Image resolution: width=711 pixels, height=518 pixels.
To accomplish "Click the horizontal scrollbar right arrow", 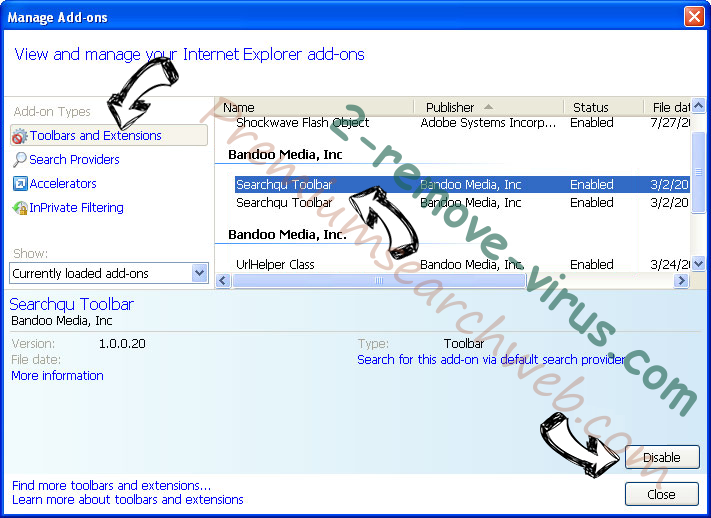I will pyautogui.click(x=681, y=280).
